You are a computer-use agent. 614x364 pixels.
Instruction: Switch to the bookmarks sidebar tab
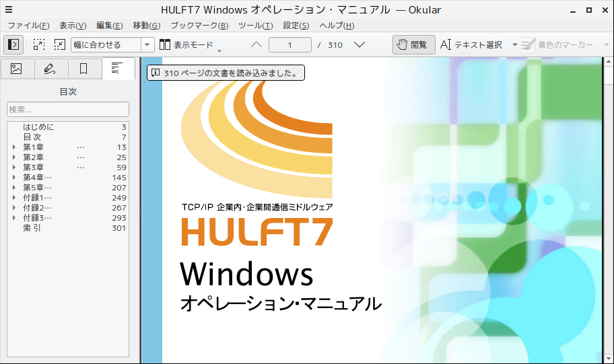(x=83, y=69)
